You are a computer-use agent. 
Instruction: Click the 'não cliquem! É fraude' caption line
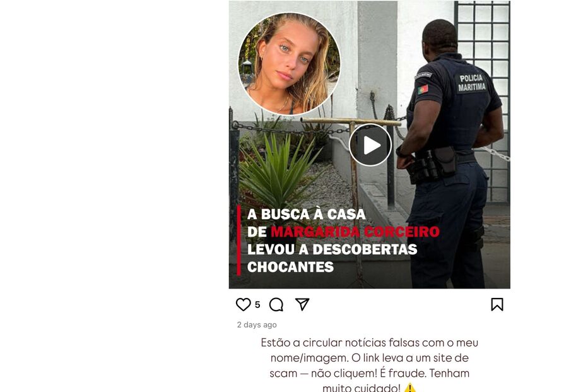click(x=369, y=373)
